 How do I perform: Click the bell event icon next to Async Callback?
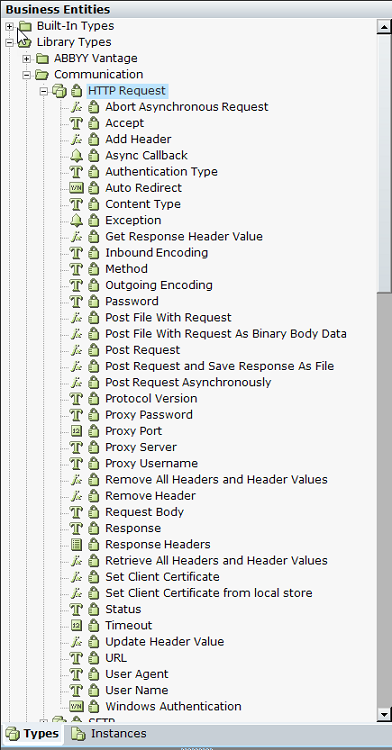(76, 155)
